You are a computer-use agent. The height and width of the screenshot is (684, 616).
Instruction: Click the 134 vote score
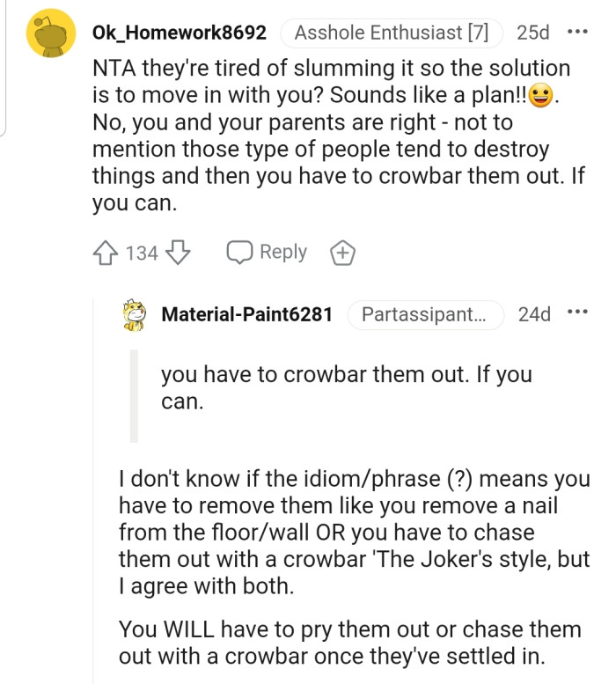click(x=142, y=254)
